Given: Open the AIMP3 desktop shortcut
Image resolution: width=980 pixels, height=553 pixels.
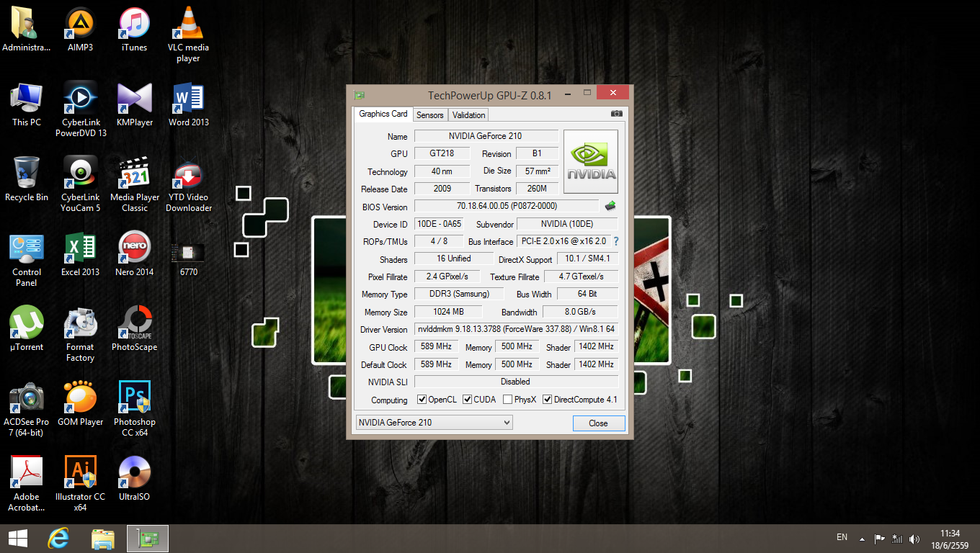Looking at the screenshot, I should (80, 30).
